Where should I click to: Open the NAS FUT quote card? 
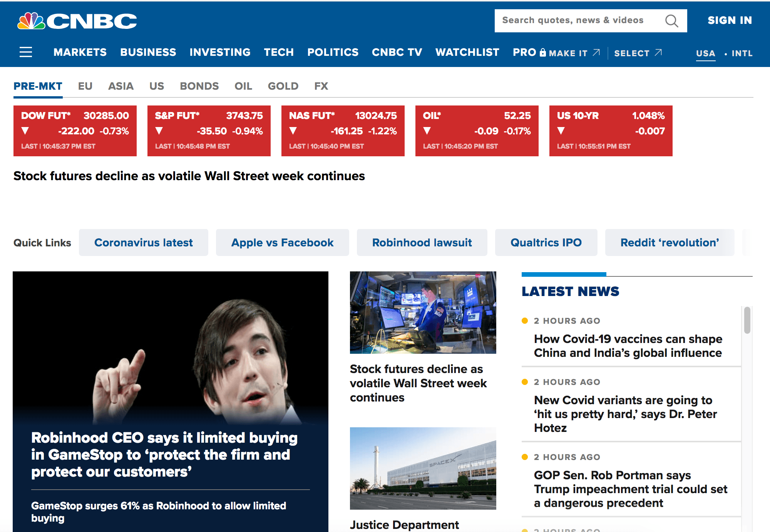tap(343, 131)
